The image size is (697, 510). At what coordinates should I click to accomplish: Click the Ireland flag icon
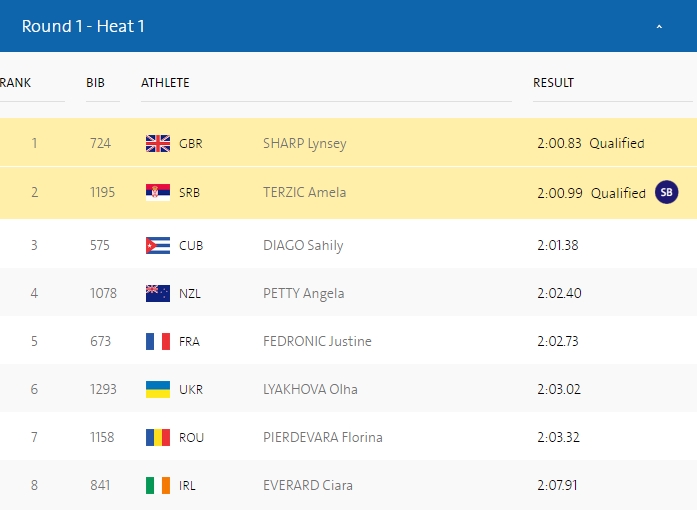158,485
